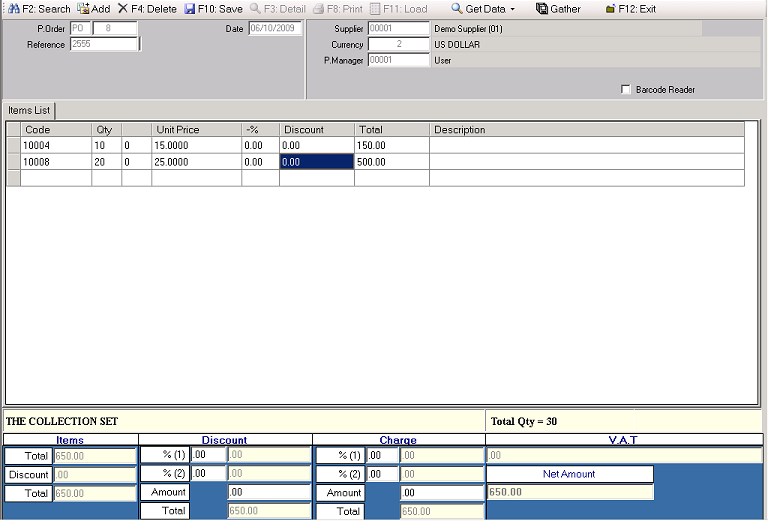Open F3: Detail magnifier icon

[256, 9]
